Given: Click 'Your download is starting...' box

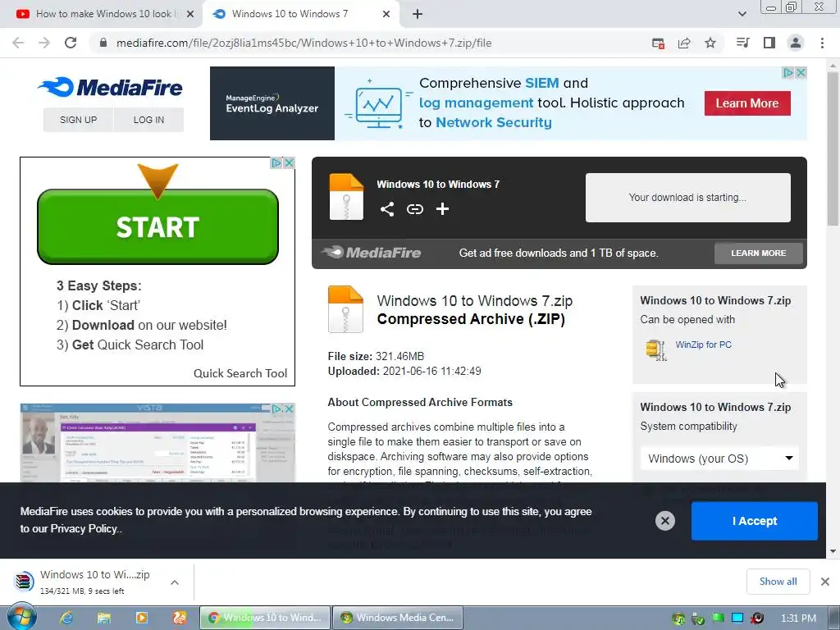Looking at the screenshot, I should click(688, 197).
